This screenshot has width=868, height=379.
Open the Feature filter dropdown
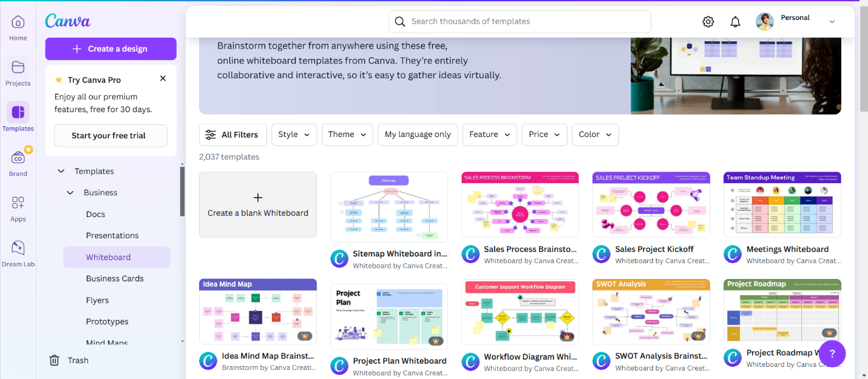pos(490,135)
